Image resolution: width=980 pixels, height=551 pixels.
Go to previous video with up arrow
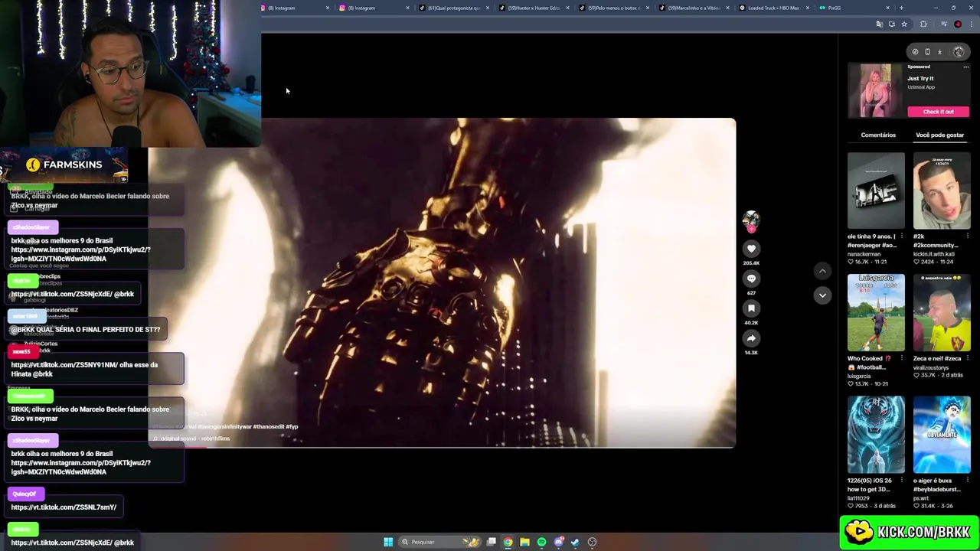822,271
